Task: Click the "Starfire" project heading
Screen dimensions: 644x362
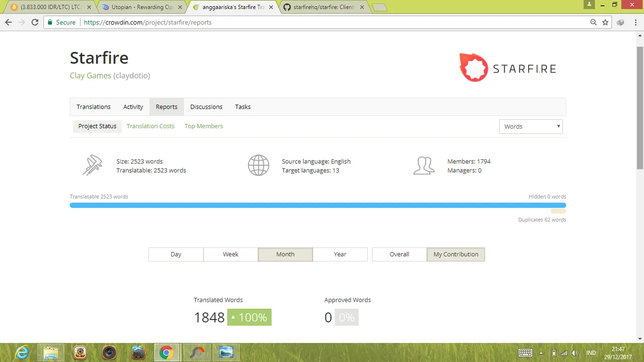Action: tap(99, 57)
